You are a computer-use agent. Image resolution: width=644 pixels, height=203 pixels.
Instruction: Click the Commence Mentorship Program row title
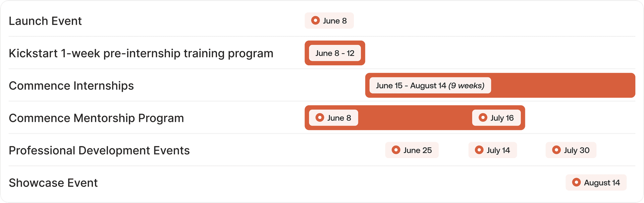coord(96,118)
